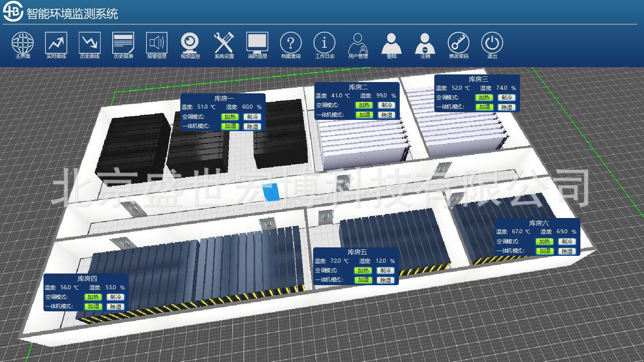Enable 加热 for 库房六
644x362 pixels.
[545, 241]
